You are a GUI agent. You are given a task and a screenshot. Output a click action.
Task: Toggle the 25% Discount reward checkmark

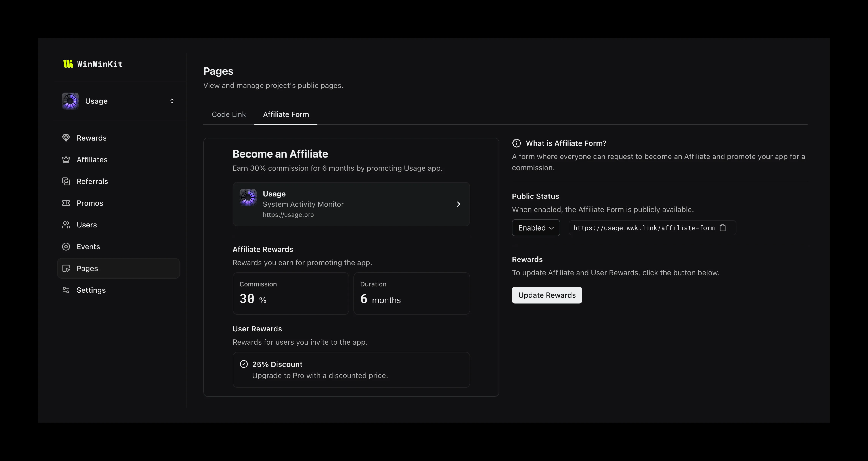[x=243, y=364]
